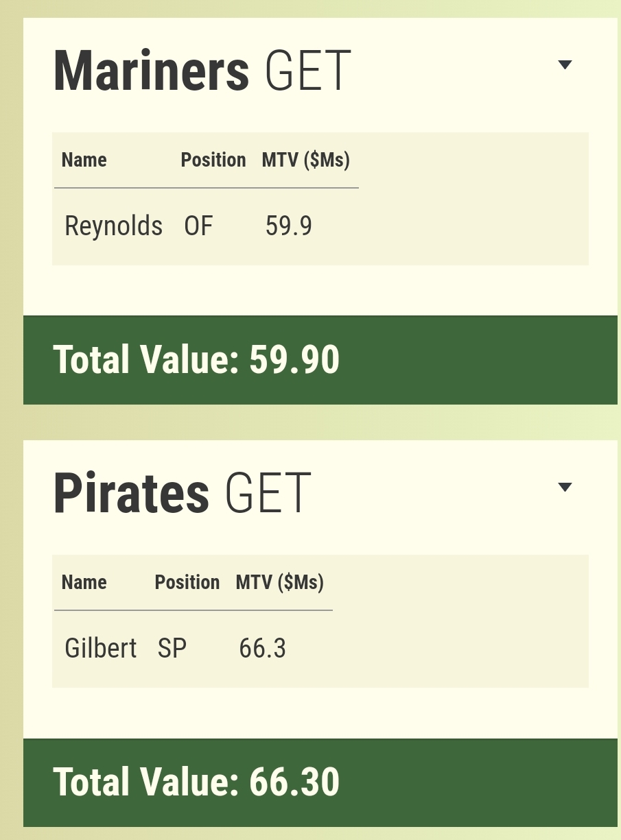Select the Reynolds player name
The height and width of the screenshot is (840, 621).
[113, 226]
